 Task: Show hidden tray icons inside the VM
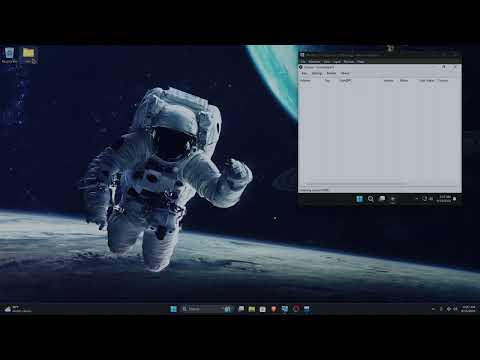417,199
